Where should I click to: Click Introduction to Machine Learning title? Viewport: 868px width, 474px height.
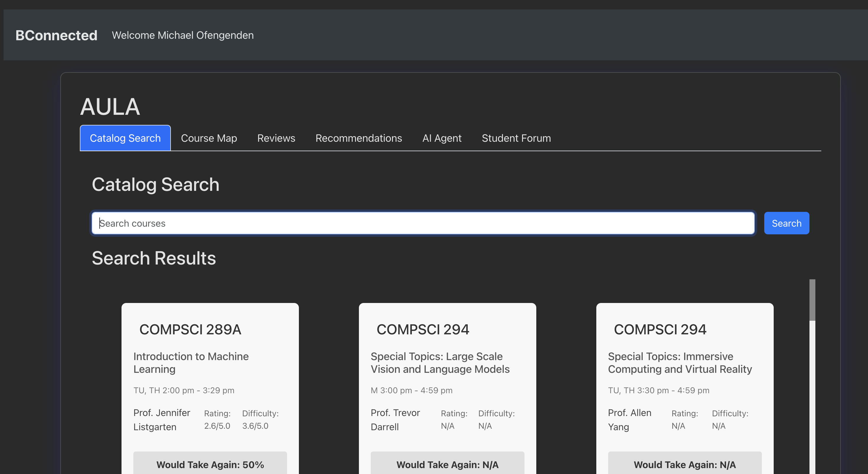click(191, 362)
